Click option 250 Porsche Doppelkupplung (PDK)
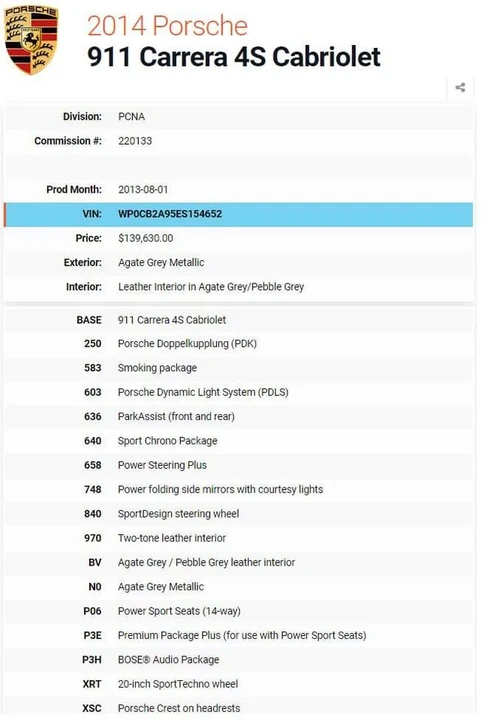The width and height of the screenshot is (481, 720). click(239, 343)
